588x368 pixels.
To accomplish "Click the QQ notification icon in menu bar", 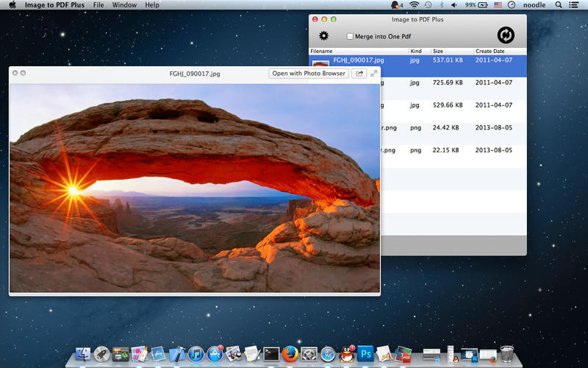I will [x=396, y=5].
